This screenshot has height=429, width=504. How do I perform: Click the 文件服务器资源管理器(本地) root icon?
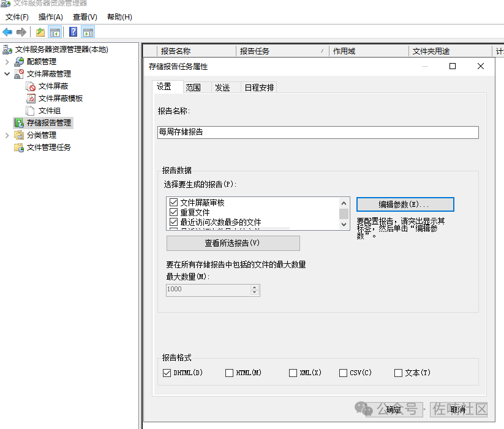[7, 50]
